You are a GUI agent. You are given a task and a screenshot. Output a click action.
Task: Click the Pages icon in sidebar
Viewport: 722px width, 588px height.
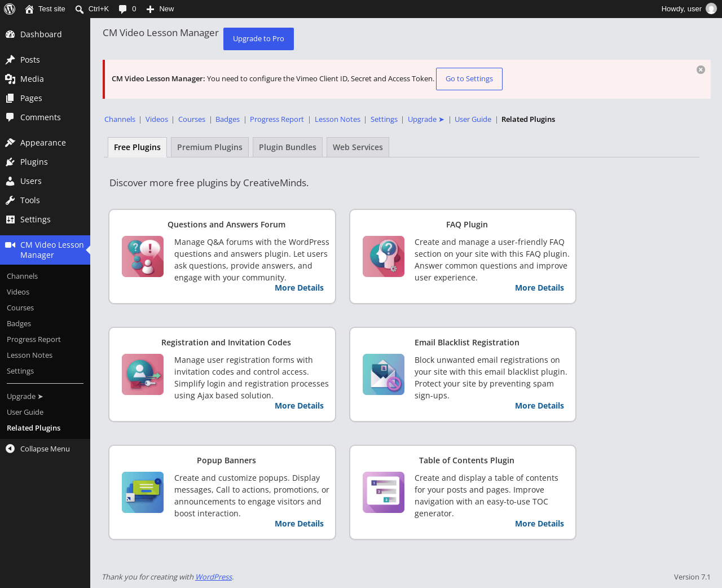[10, 98]
